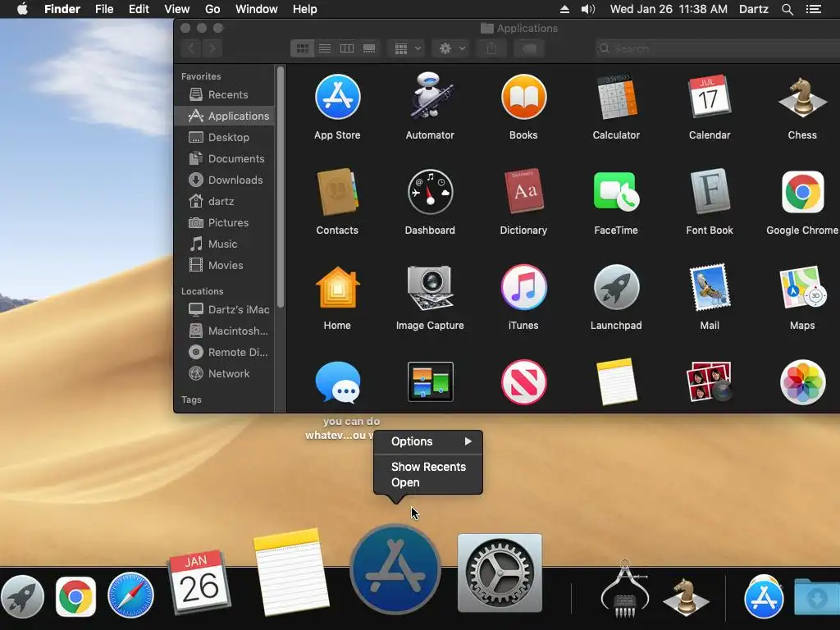Select the Mission Control app icon
The image size is (840, 630).
430,382
